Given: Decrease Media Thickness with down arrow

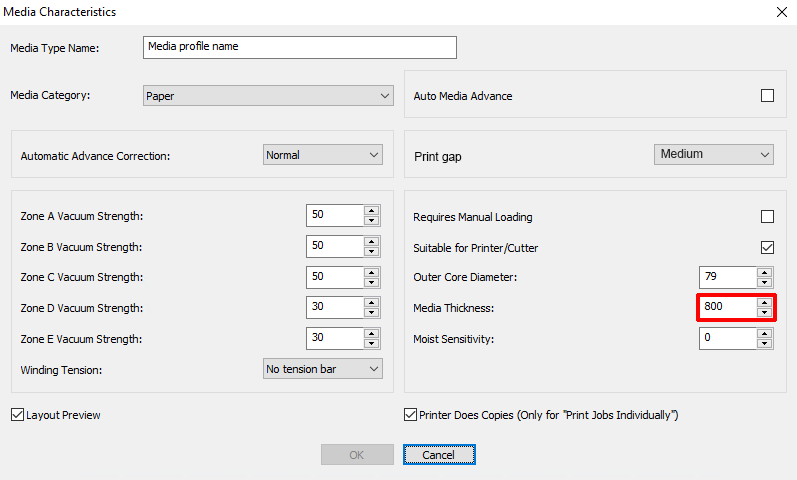Looking at the screenshot, I should [x=764, y=313].
